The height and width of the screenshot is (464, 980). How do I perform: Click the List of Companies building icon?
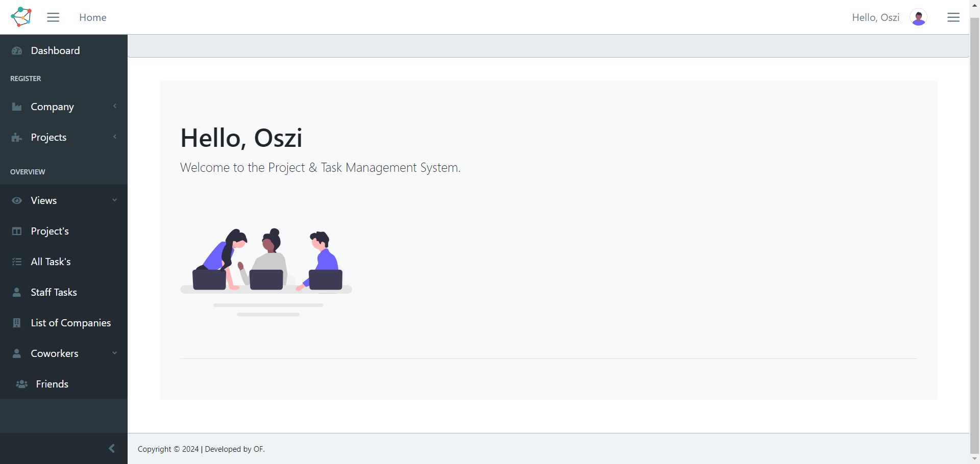pyautogui.click(x=17, y=323)
